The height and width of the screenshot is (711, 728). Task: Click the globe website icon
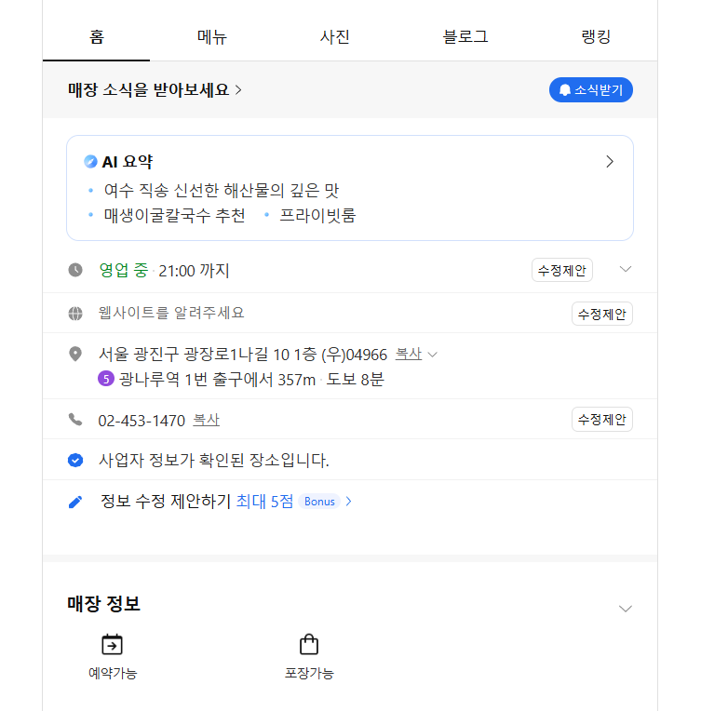75,314
